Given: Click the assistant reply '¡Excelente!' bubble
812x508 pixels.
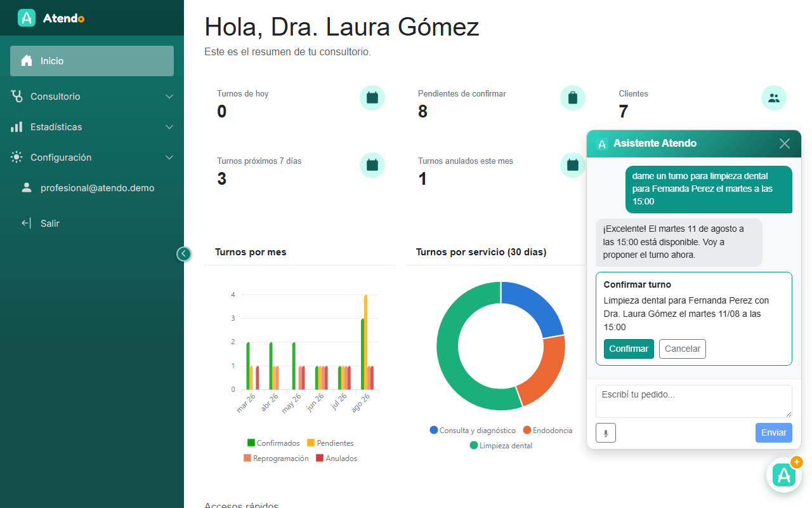Looking at the screenshot, I should click(x=679, y=243).
